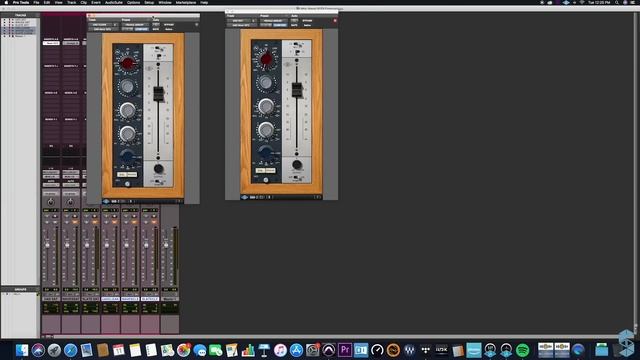Click second grey EQ knob on right plugin

[266, 82]
